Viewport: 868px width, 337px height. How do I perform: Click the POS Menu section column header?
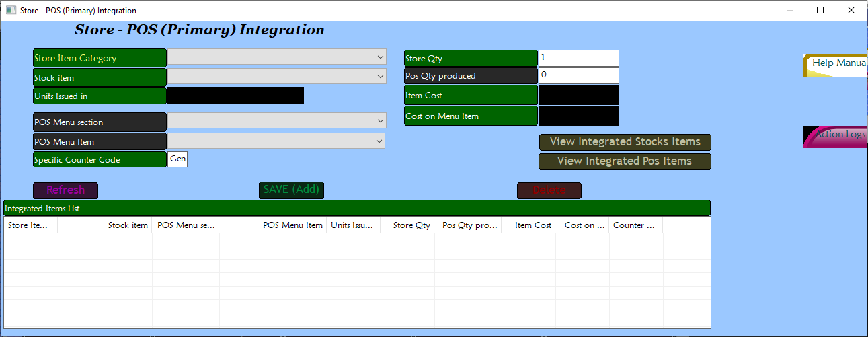186,225
